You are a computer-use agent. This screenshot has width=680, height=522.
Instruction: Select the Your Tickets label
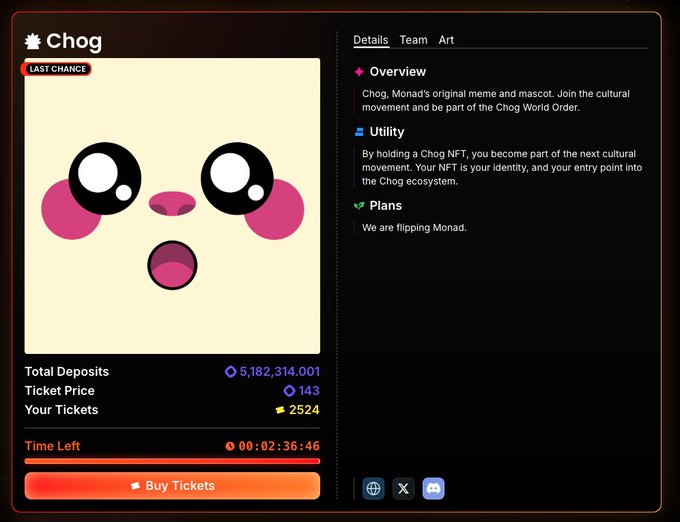(x=62, y=410)
